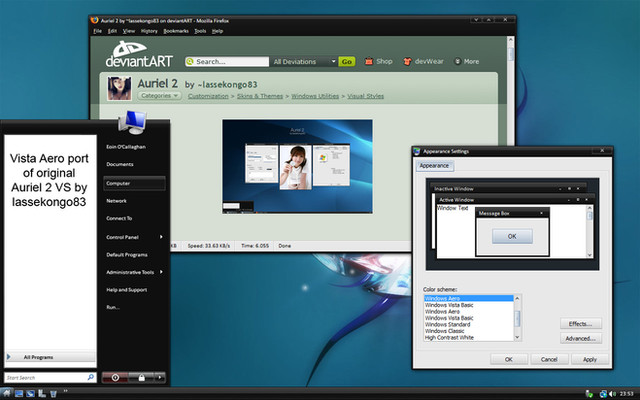Follow the Skins & Themes breadcrumb link

260,96
